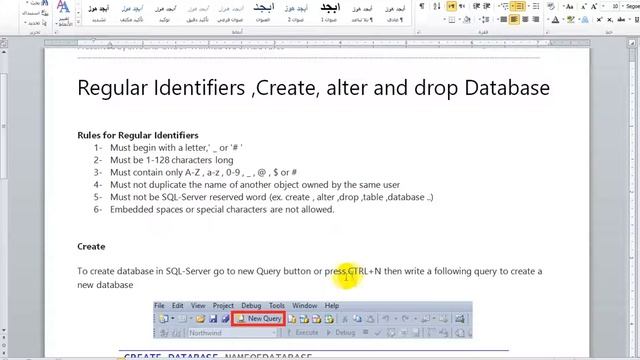Click 'Embedded spaces or special characters' line
This screenshot has height=360, width=640.
coord(222,209)
